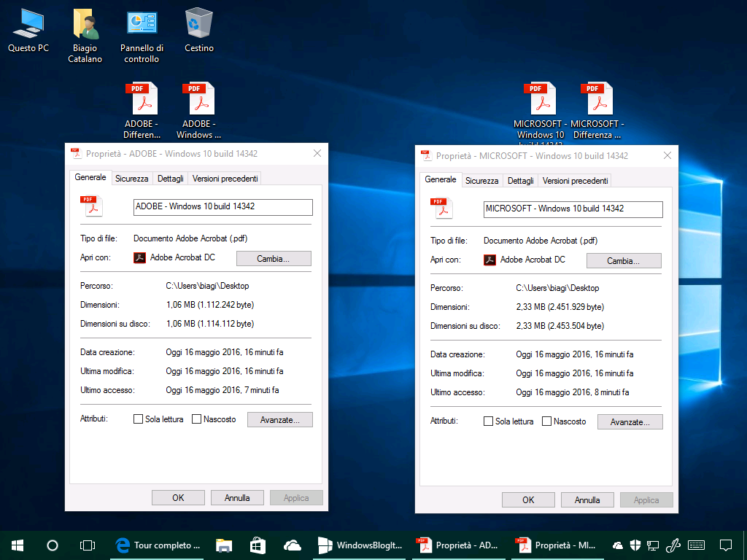This screenshot has height=560, width=747.
Task: Click Percorso path in ADOBE properties window
Action: tap(207, 286)
